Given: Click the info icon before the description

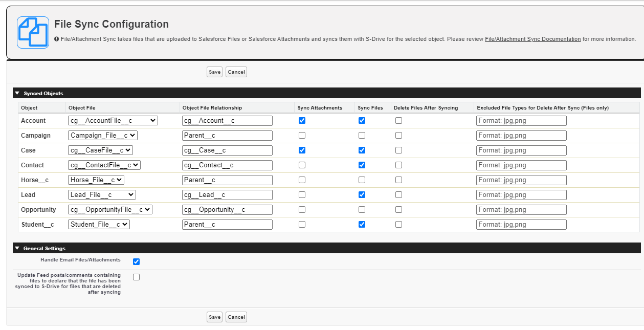Looking at the screenshot, I should click(x=57, y=39).
